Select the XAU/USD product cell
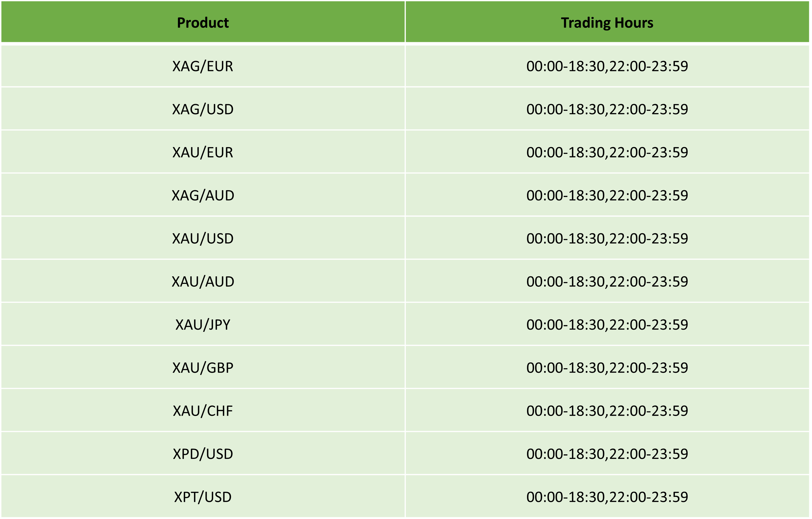 (203, 238)
